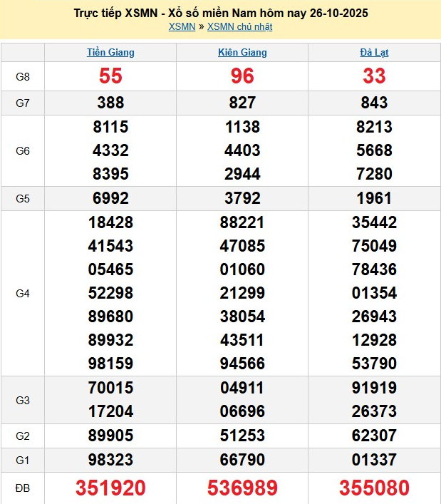Select the G5 number 1961
441x504 pixels.
(x=374, y=198)
